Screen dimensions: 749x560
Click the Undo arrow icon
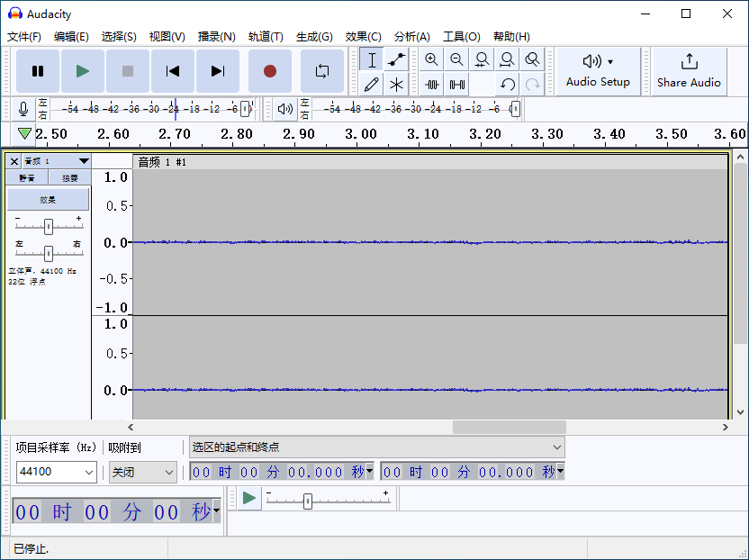click(508, 85)
